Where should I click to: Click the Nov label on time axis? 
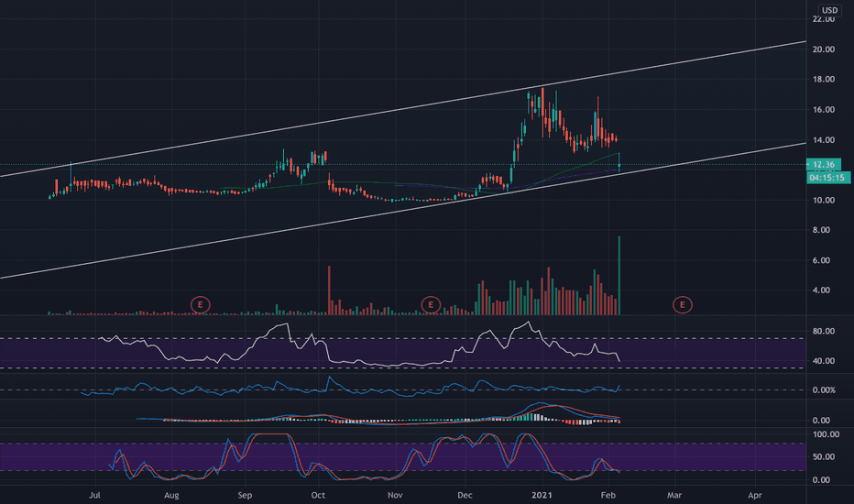tap(395, 495)
